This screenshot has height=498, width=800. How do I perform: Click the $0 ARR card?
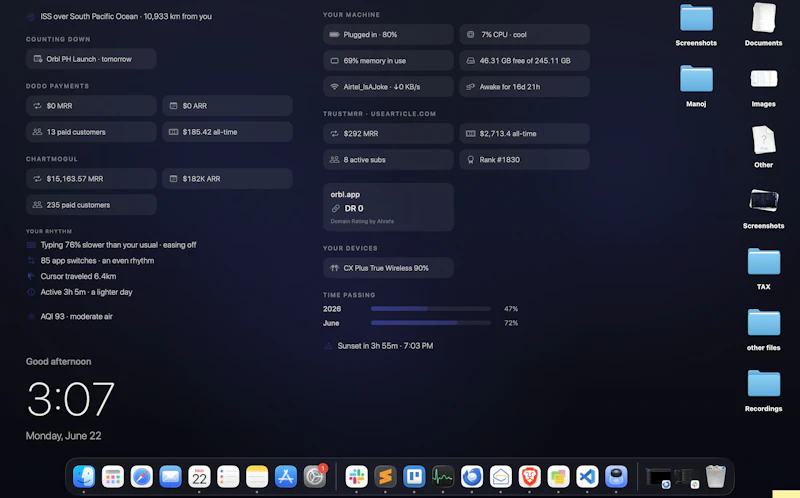point(227,106)
